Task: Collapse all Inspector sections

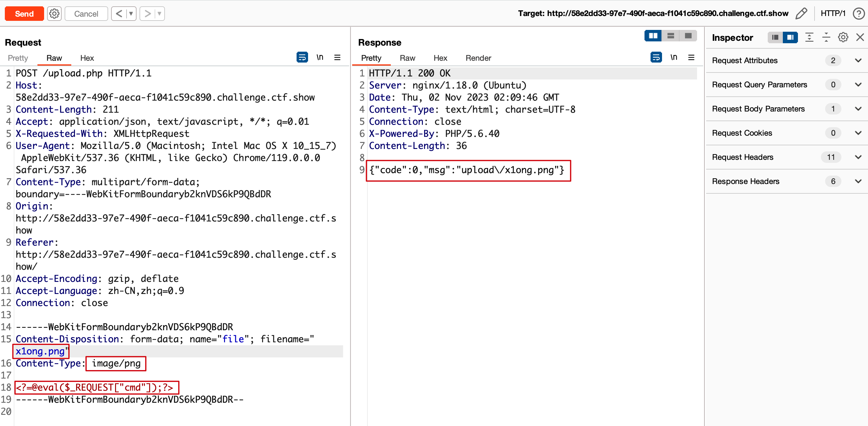Action: pyautogui.click(x=826, y=37)
